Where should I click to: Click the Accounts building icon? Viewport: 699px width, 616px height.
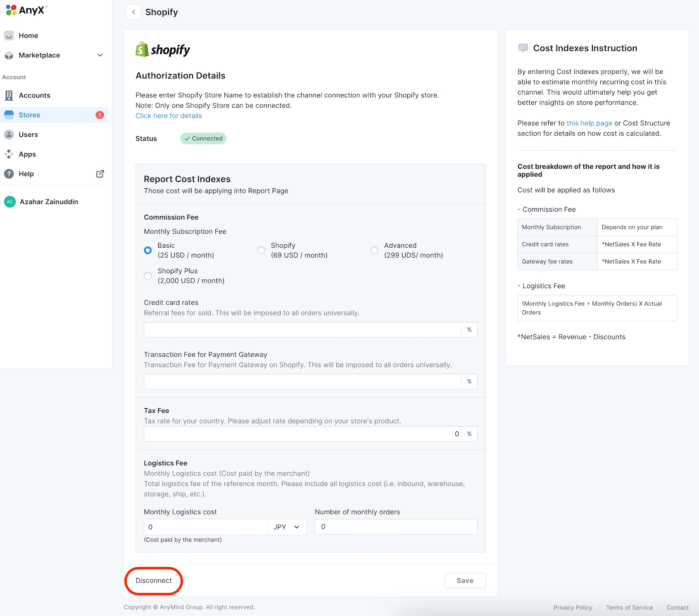pos(9,95)
